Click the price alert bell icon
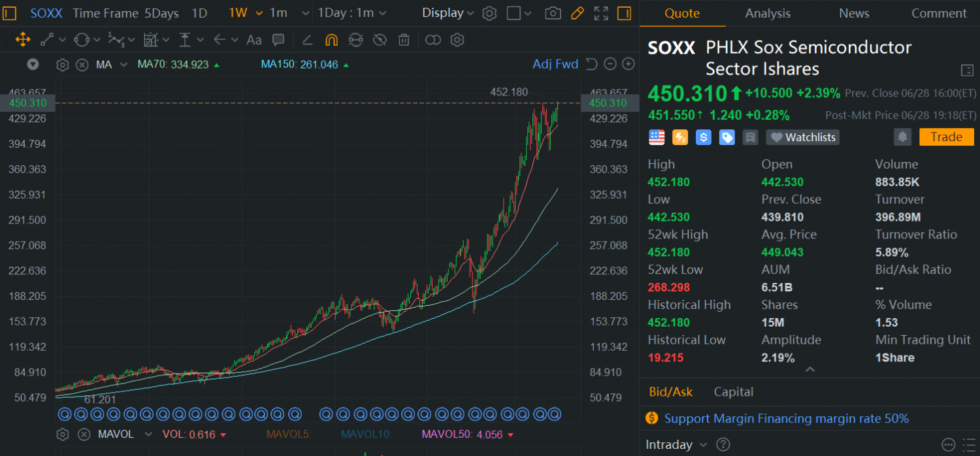The height and width of the screenshot is (456, 980). point(902,137)
